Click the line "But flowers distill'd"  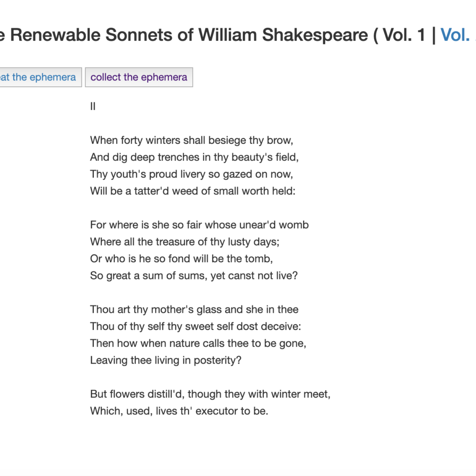[210, 394]
